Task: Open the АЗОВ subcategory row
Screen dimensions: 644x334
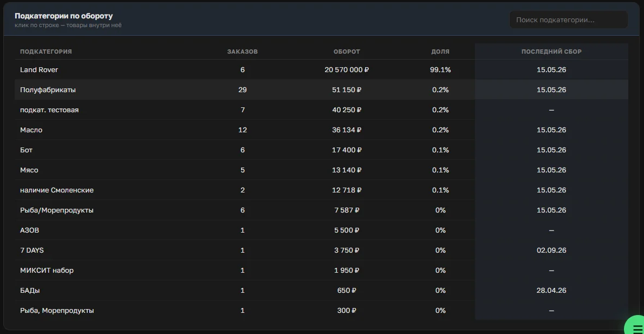Action: point(321,230)
